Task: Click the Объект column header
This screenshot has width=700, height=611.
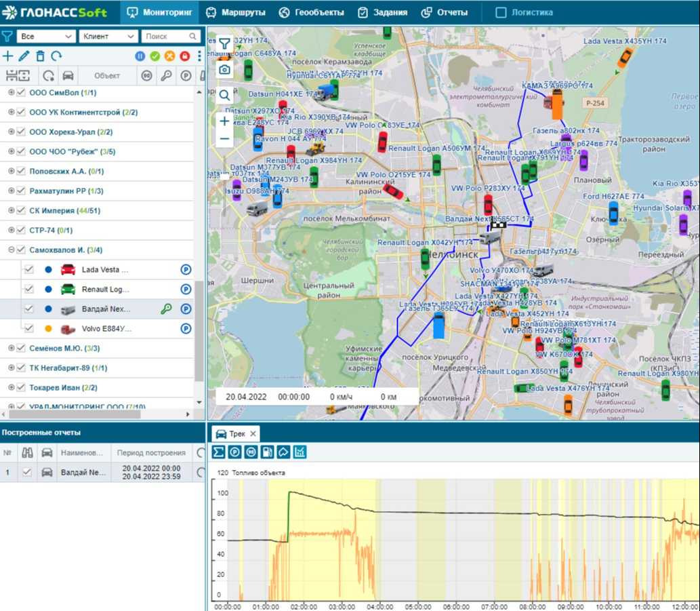Action: pyautogui.click(x=107, y=75)
